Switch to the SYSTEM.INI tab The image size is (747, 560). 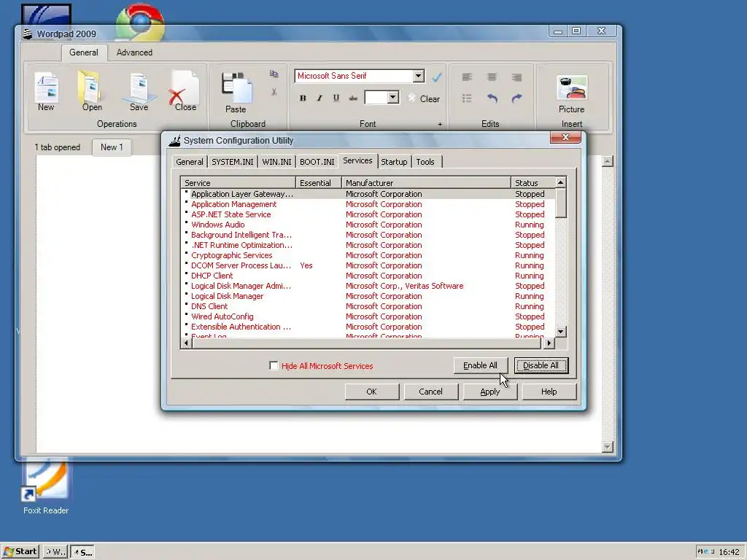(x=233, y=162)
